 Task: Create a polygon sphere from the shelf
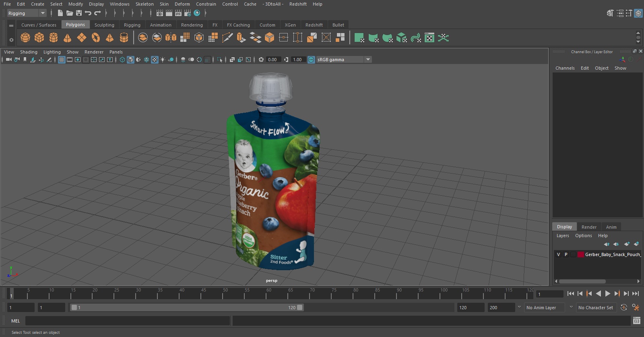click(25, 38)
